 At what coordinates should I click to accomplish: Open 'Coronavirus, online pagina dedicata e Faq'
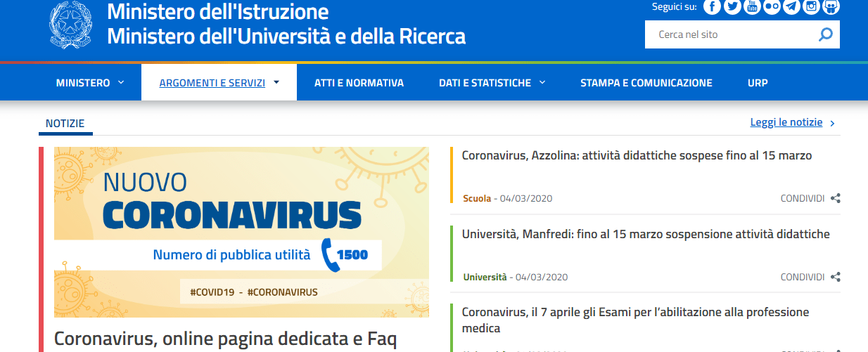[225, 339]
